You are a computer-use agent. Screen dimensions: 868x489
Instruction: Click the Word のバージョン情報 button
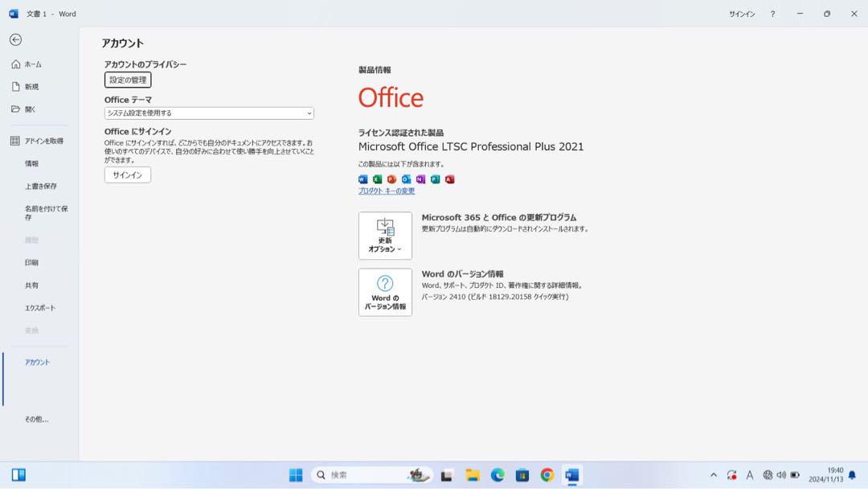pyautogui.click(x=385, y=293)
